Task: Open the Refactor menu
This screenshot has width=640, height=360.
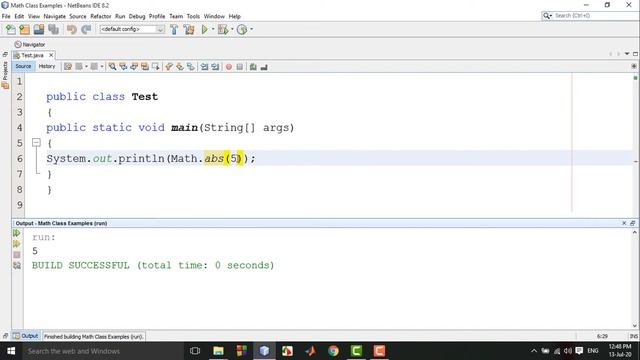Action: click(x=101, y=16)
